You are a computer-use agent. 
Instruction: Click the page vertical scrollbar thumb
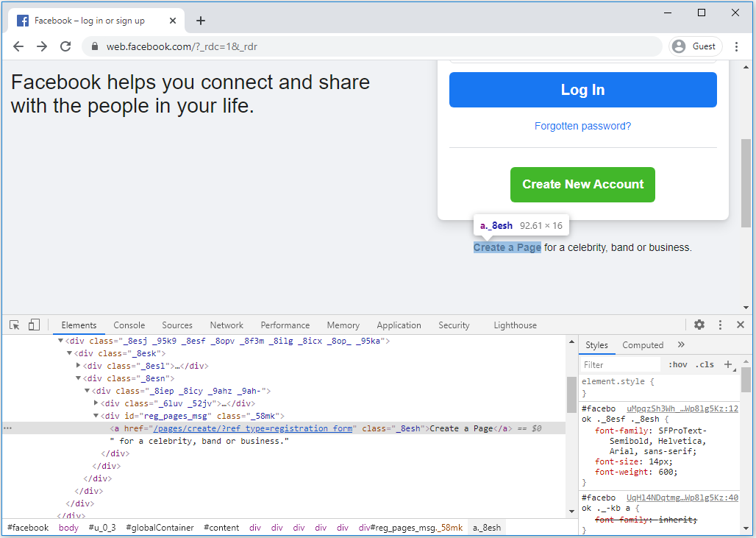[746, 183]
